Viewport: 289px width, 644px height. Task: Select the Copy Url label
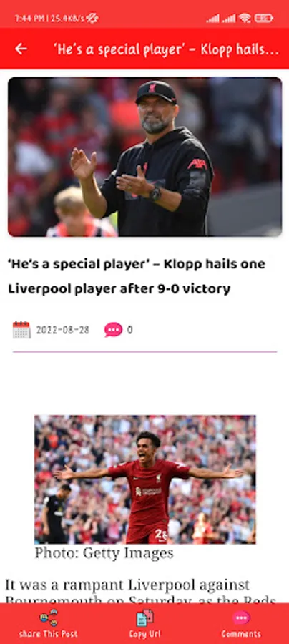[145, 634]
